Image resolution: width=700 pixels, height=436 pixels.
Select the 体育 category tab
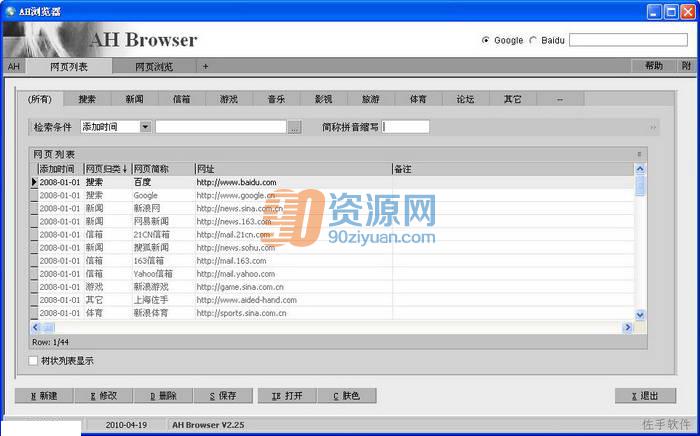(418, 99)
